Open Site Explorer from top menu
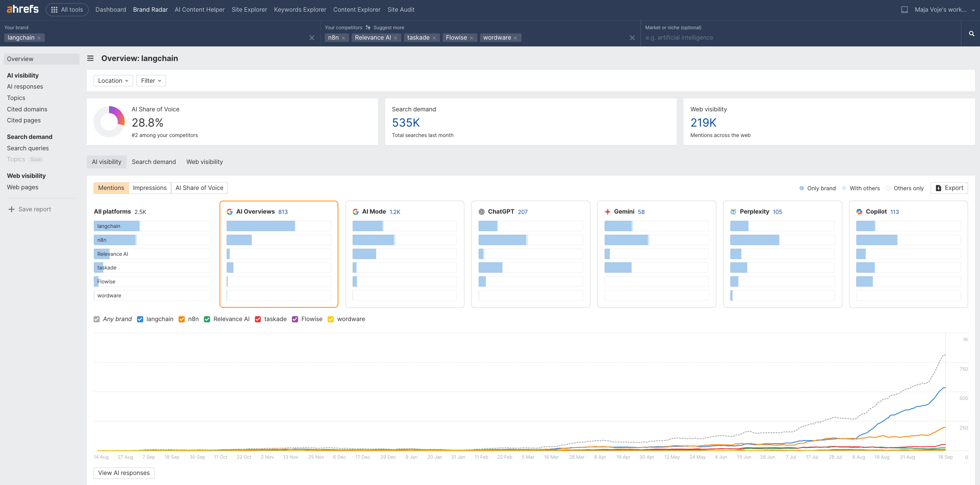The image size is (980, 485). [x=249, y=9]
